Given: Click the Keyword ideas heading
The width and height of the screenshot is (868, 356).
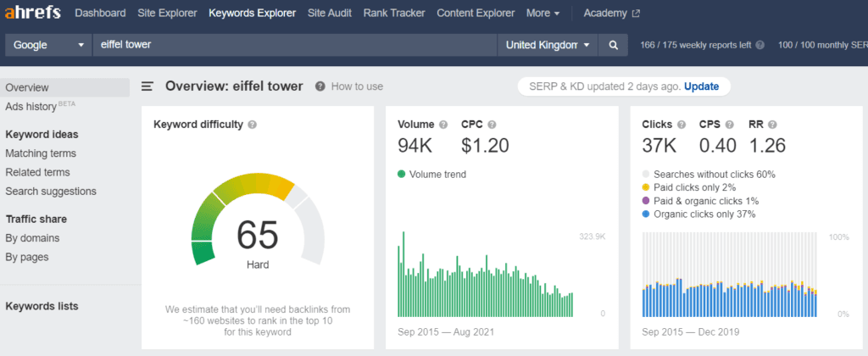Looking at the screenshot, I should tap(42, 135).
